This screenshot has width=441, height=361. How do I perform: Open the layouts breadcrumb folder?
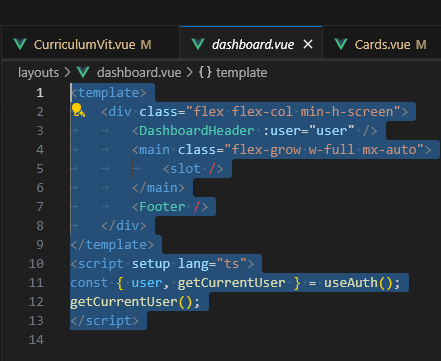tap(38, 73)
